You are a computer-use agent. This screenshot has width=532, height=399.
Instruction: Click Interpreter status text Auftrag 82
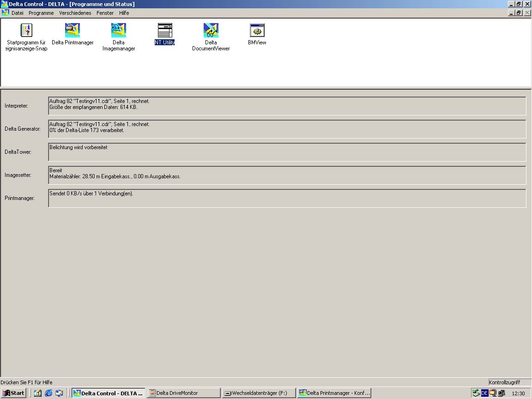(99, 101)
